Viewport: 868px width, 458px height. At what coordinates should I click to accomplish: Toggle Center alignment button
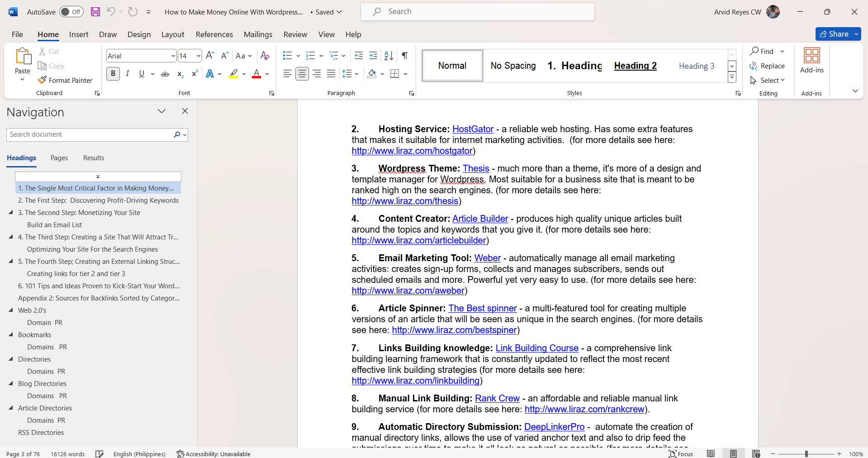(x=302, y=74)
